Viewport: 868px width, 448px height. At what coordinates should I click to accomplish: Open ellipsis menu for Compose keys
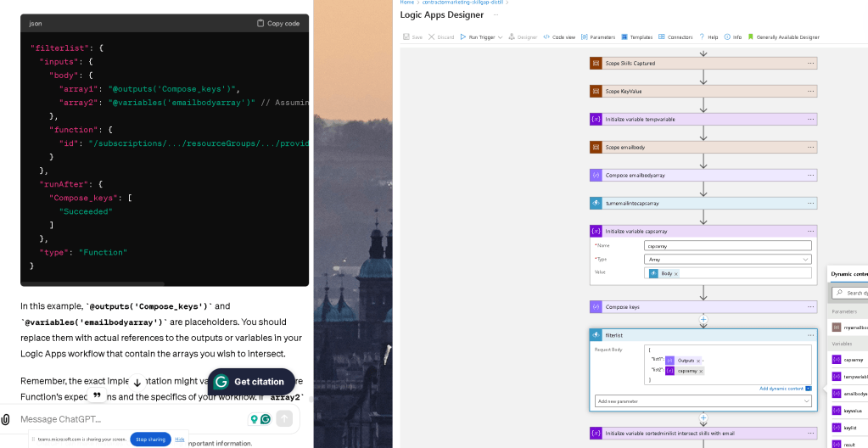coord(810,307)
